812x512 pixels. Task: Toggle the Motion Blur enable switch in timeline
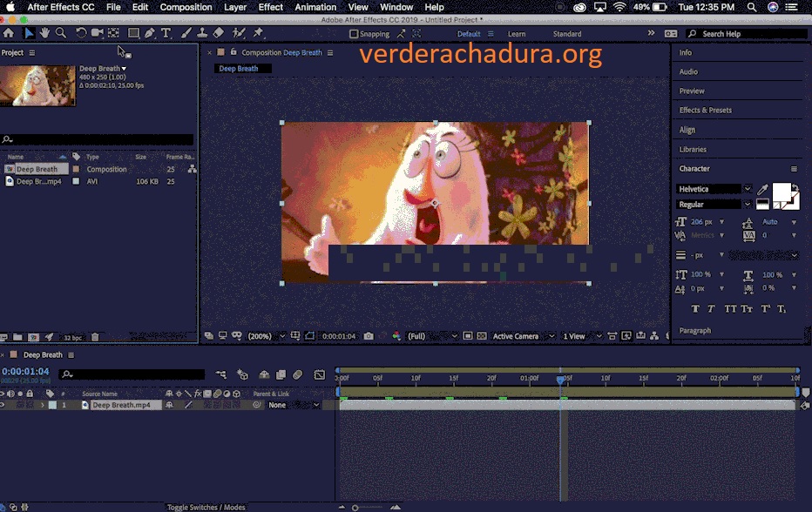pos(298,374)
